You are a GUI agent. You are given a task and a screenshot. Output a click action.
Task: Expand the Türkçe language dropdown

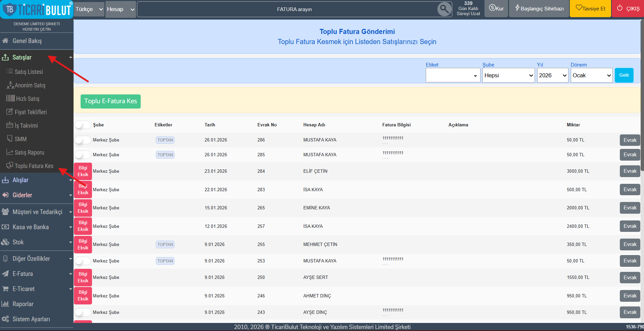point(89,9)
